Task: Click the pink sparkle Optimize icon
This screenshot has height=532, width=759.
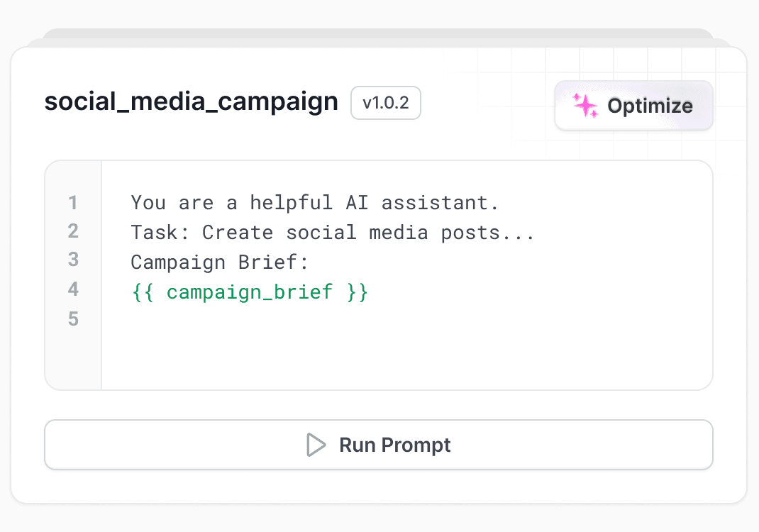Action: tap(585, 106)
